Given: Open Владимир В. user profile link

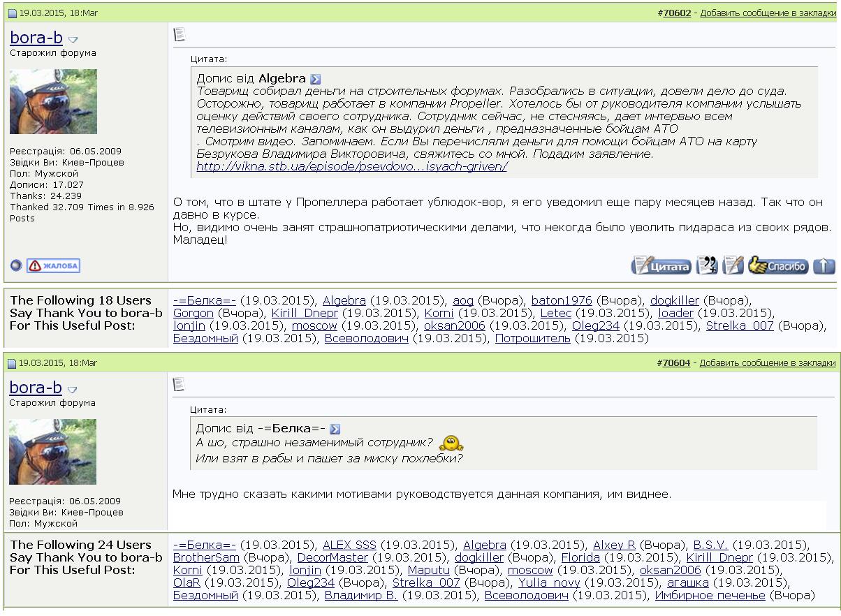Looking at the screenshot, I should point(361,595).
